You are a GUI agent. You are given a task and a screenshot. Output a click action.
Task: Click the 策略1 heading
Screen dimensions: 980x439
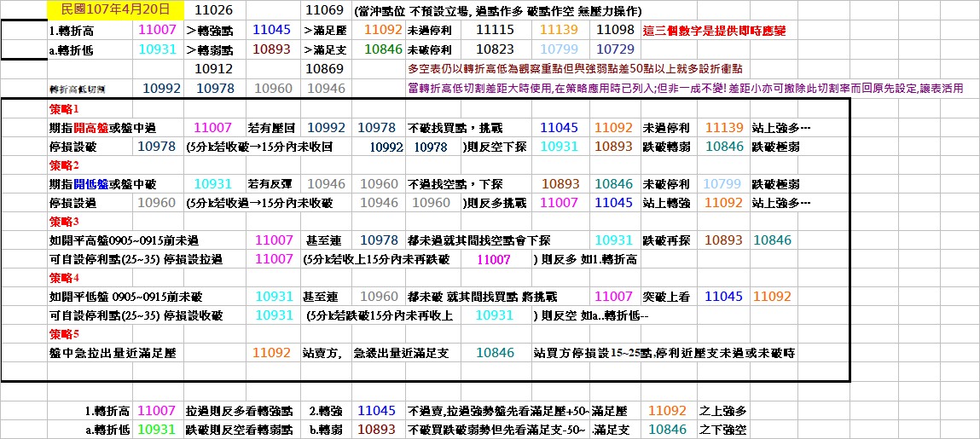(x=64, y=109)
